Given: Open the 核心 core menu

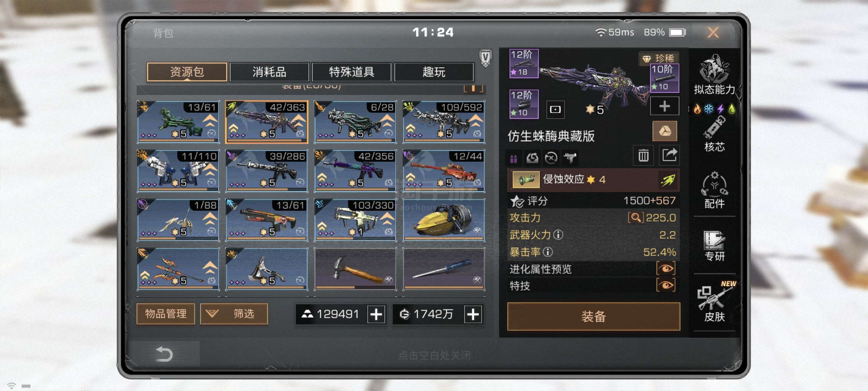Looking at the screenshot, I should pos(714,134).
